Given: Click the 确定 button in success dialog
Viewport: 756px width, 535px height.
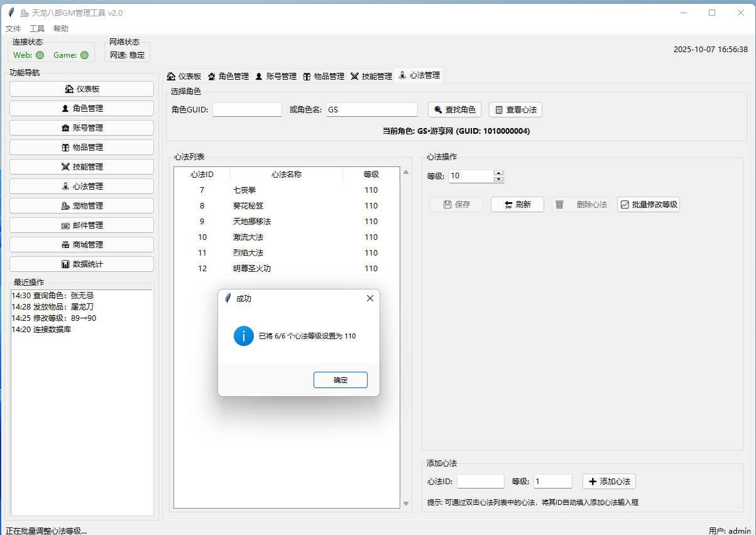Looking at the screenshot, I should (x=340, y=380).
